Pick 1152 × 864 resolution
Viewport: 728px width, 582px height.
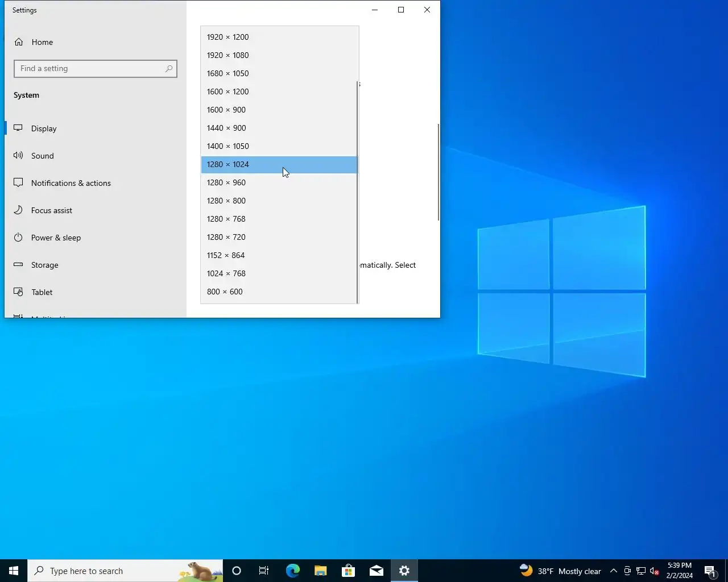279,255
